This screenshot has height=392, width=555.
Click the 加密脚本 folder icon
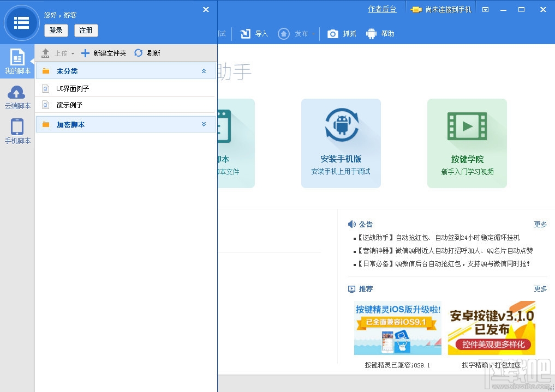tap(46, 124)
